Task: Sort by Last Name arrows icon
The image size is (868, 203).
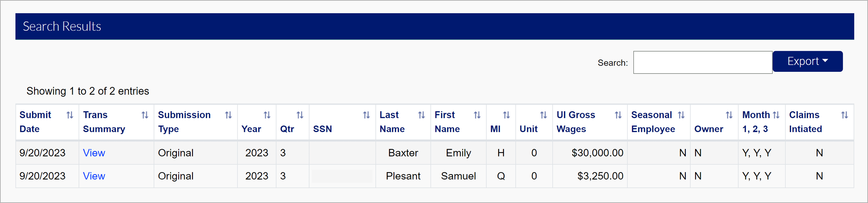Action: click(421, 115)
